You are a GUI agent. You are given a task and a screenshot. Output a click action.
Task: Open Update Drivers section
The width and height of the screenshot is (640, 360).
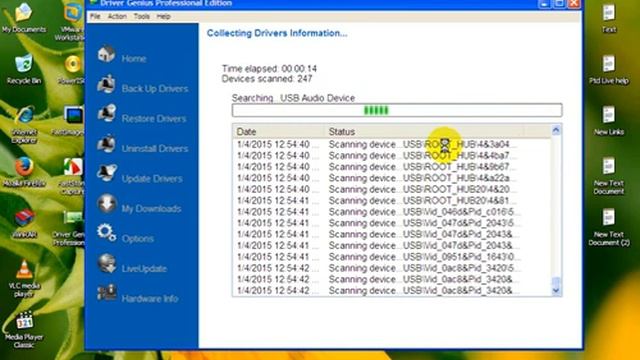152,179
